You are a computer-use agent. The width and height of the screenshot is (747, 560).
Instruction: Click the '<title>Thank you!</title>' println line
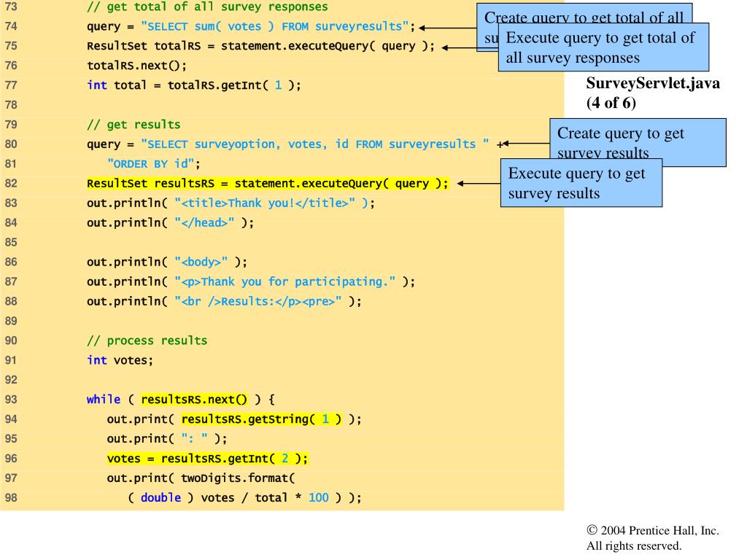231,203
